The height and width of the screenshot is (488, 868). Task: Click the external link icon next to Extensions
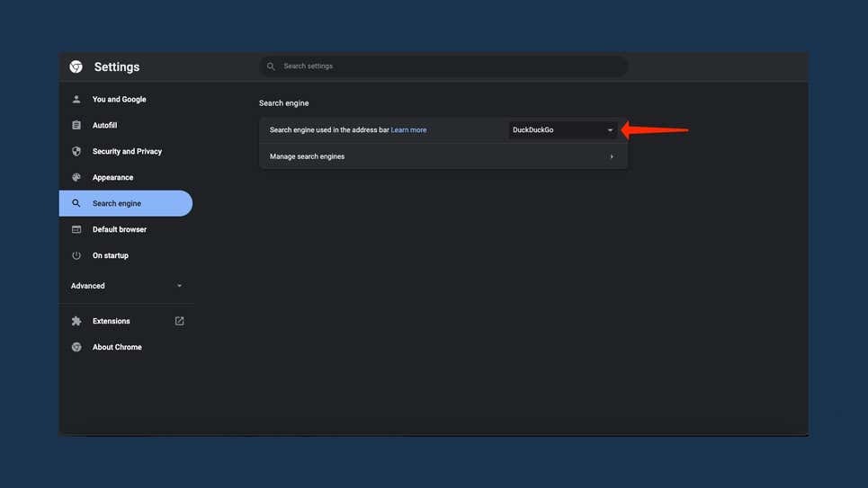(x=179, y=321)
